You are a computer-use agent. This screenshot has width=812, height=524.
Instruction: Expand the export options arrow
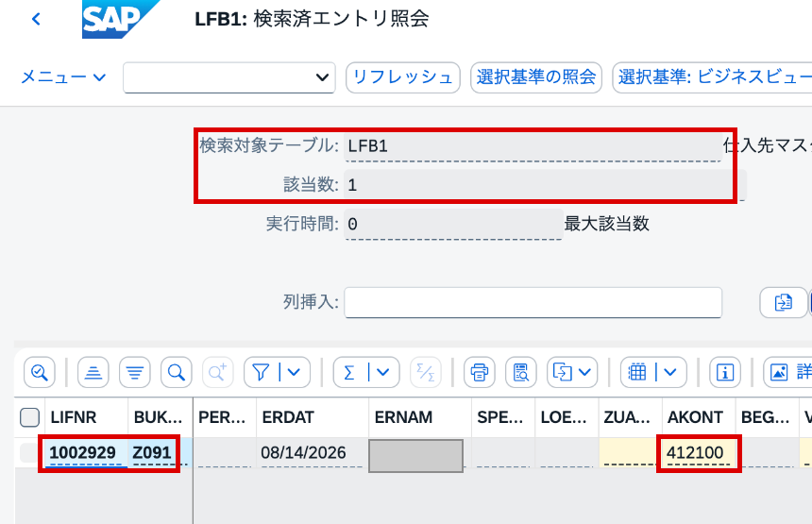click(585, 372)
